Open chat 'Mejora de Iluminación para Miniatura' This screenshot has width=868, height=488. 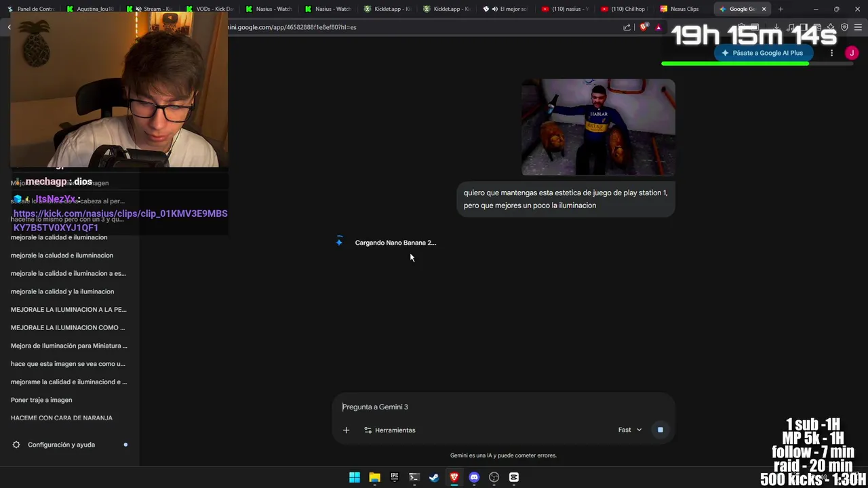pyautogui.click(x=69, y=346)
